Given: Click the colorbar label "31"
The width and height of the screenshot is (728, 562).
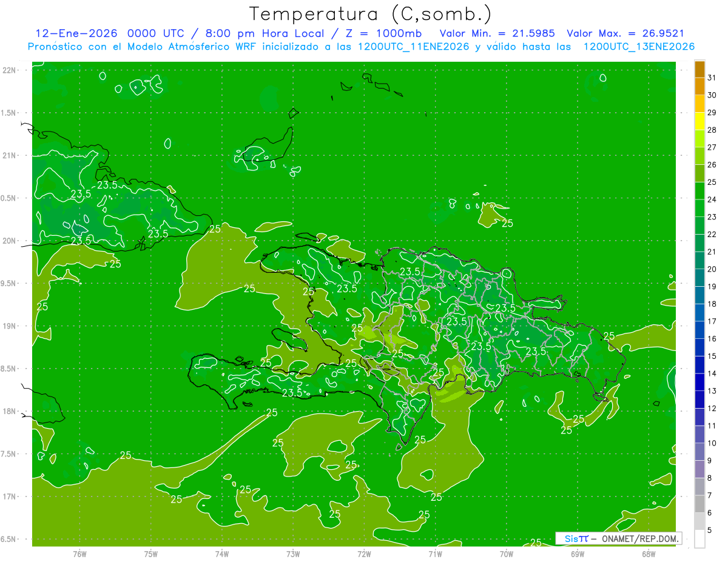Looking at the screenshot, I should 712,78.
